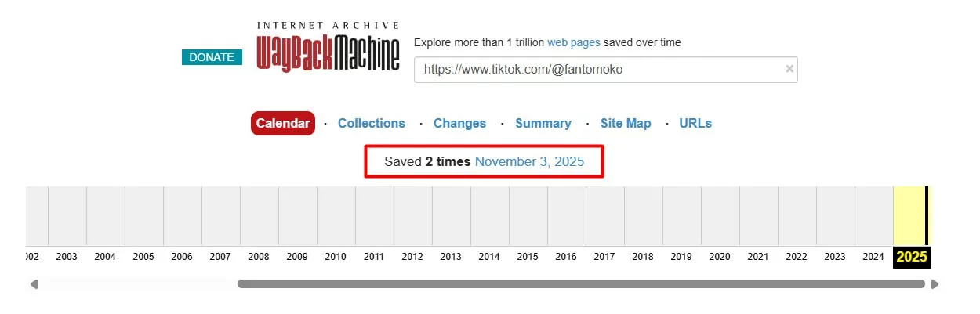
Task: Open the Calendar tab
Action: point(283,123)
